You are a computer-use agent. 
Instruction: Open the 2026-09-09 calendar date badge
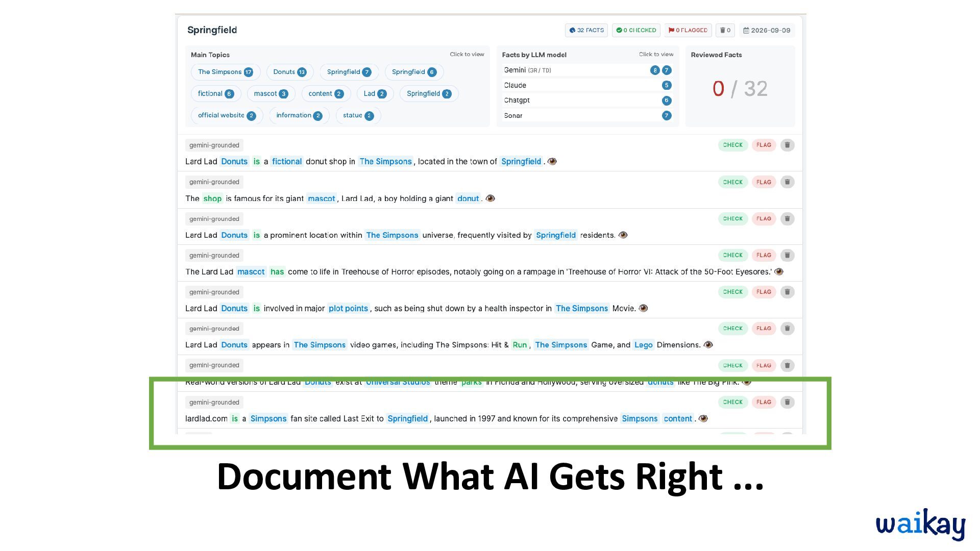[767, 30]
